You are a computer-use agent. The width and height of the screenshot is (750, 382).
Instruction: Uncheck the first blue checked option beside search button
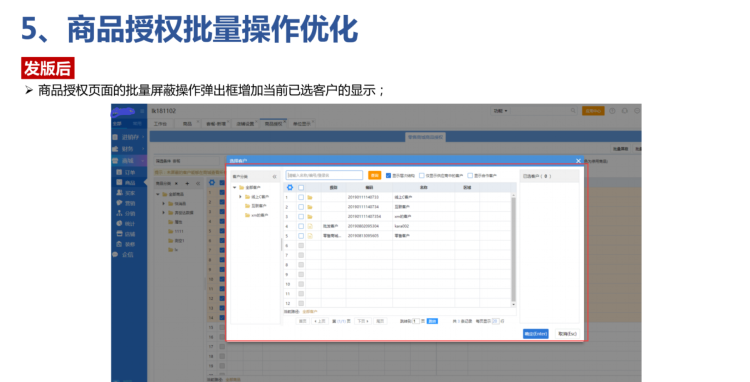pyautogui.click(x=388, y=175)
